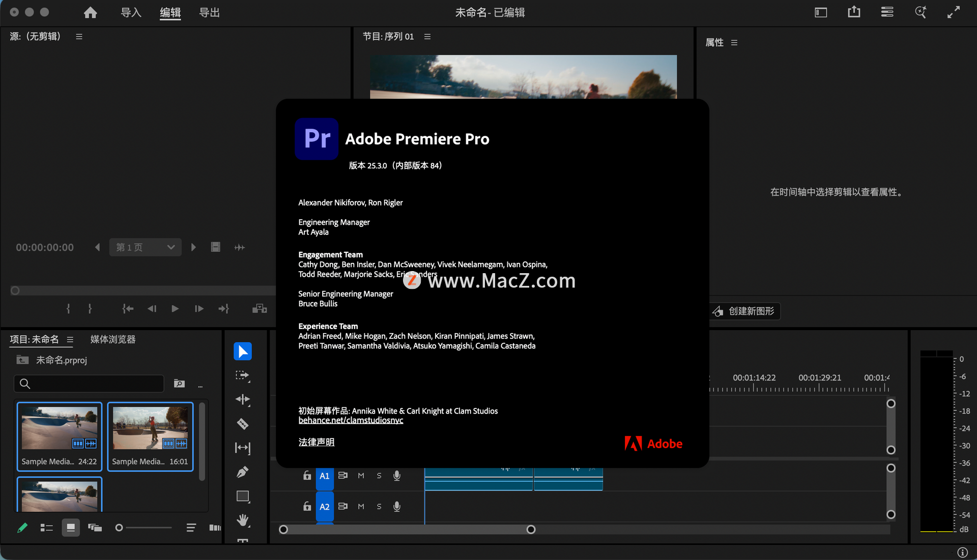Mark Out point in Source monitor

click(90, 309)
